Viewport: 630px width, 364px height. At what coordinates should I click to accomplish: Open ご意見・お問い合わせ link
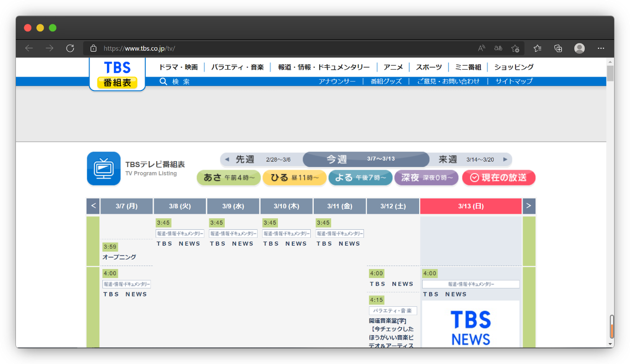(x=448, y=82)
